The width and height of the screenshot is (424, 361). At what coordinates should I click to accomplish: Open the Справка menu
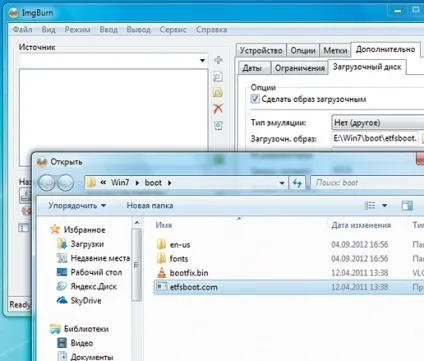(x=211, y=30)
